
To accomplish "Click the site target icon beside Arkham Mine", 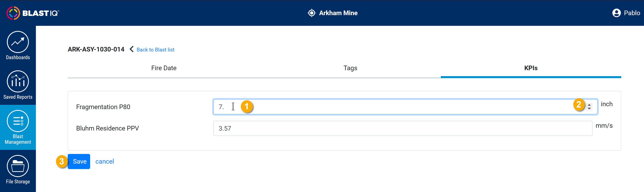I will [x=312, y=13].
